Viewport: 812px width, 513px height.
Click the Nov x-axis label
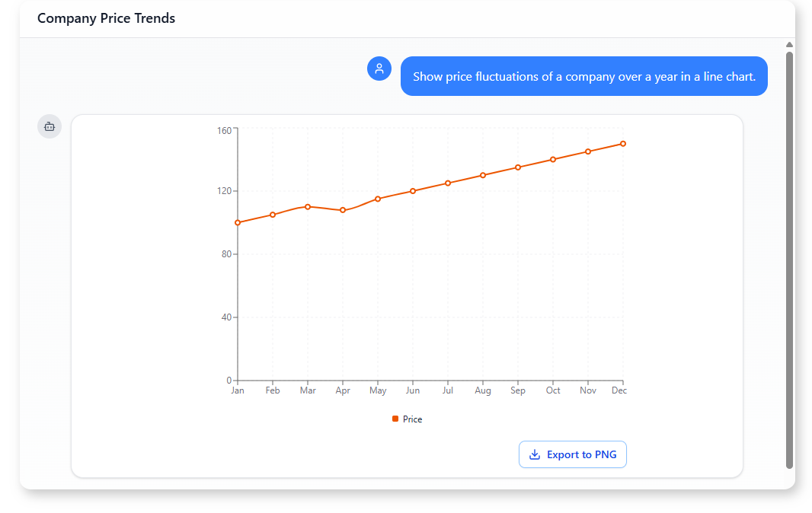pos(588,390)
